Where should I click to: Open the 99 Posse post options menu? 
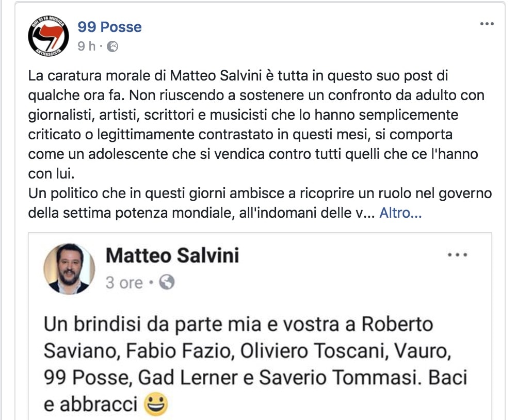click(x=486, y=23)
